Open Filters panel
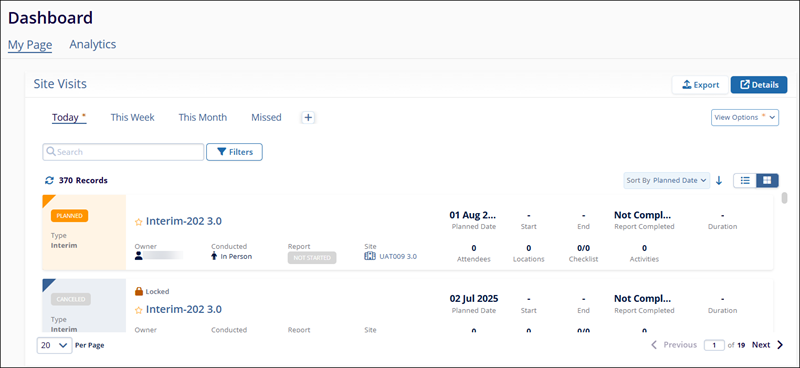This screenshot has height=368, width=800. (234, 152)
